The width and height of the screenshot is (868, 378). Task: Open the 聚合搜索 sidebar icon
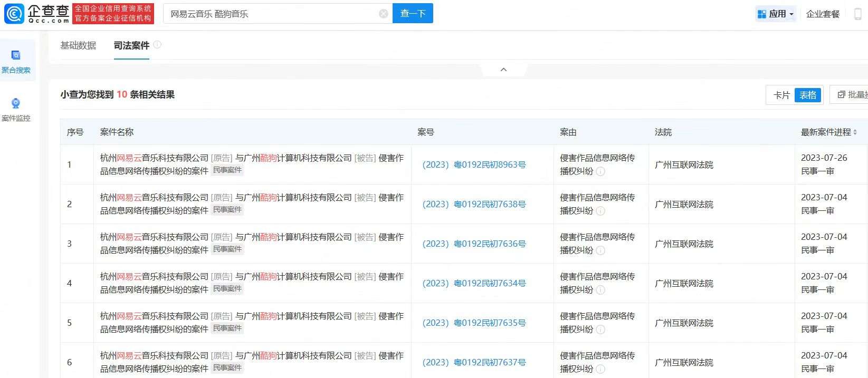(x=16, y=55)
